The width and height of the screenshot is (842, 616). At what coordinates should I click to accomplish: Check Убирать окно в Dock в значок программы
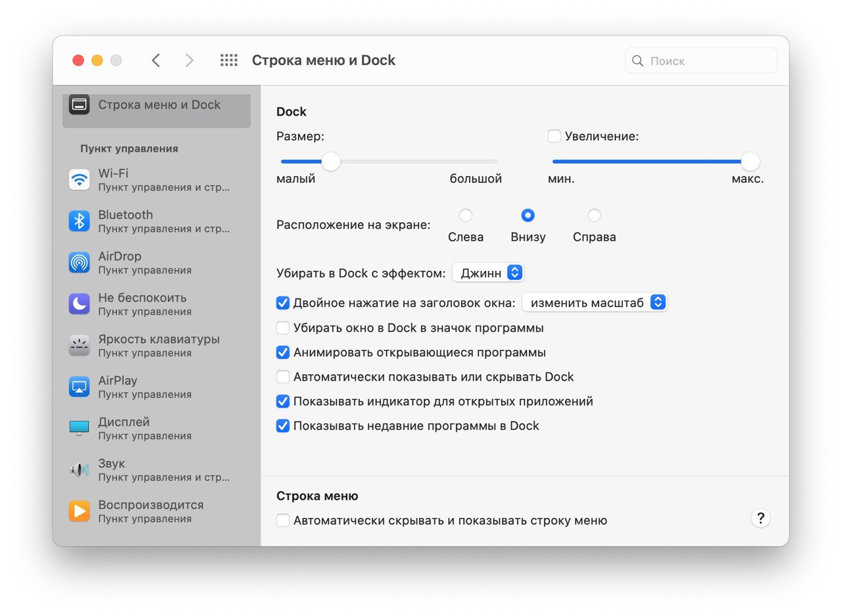click(283, 327)
